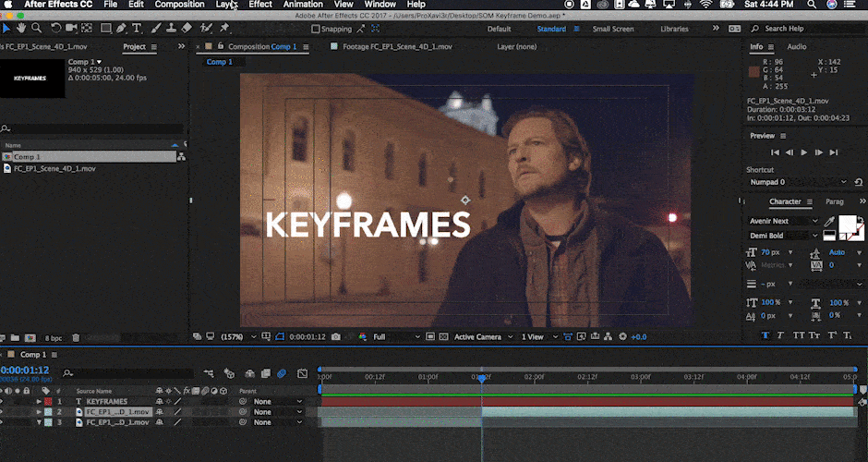
Task: Click the red label color of KEYFRAMES layer
Action: [x=48, y=402]
